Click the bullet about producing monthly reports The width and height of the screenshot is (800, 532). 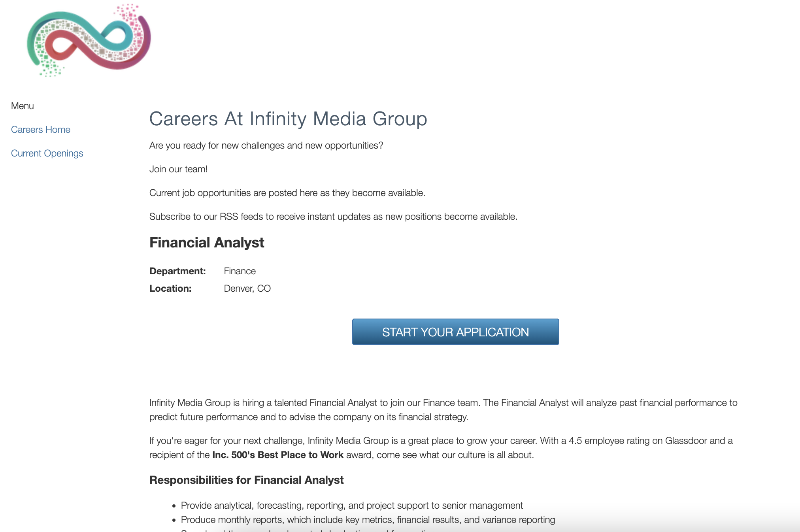point(368,520)
